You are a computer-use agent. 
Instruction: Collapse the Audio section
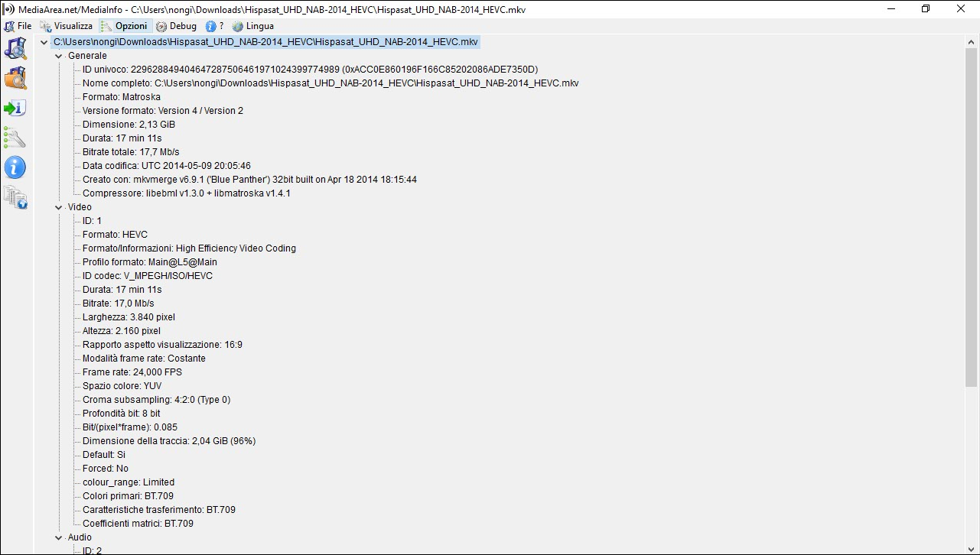59,537
